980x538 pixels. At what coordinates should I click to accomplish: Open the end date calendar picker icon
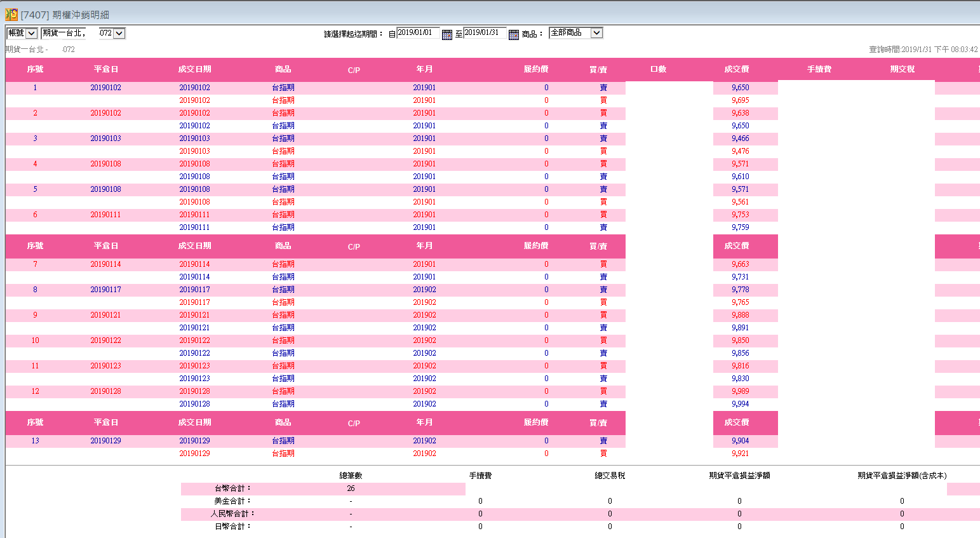click(x=514, y=34)
